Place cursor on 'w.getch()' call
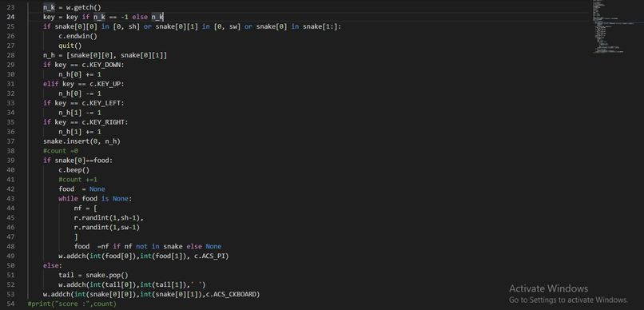644x310 pixels. click(83, 7)
